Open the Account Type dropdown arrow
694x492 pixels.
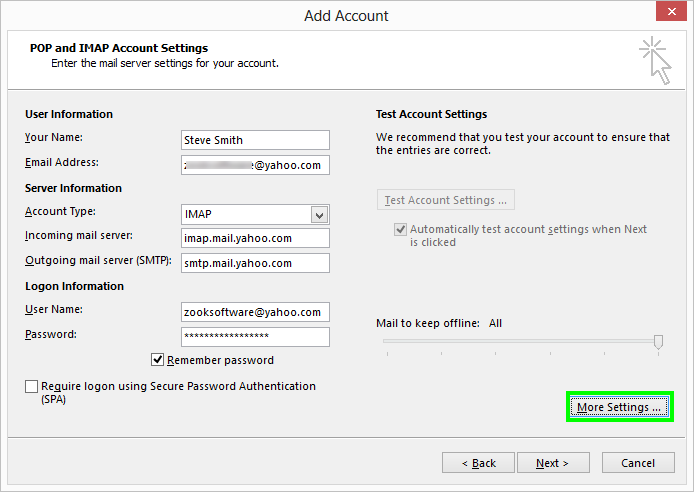319,214
